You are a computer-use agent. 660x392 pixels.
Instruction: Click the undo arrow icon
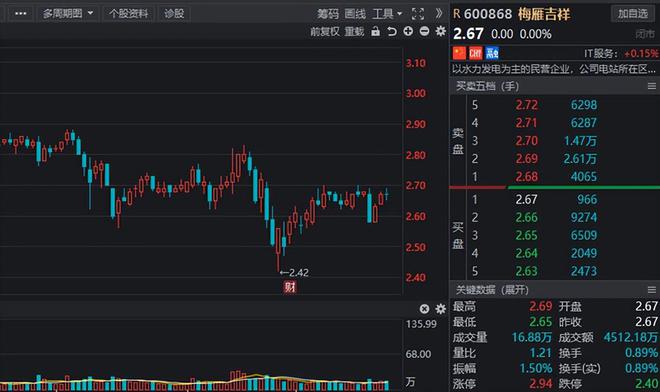391,32
